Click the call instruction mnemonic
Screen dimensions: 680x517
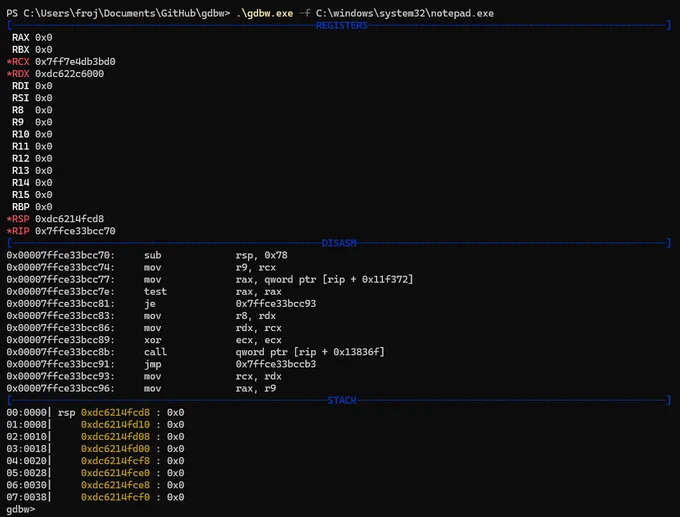[x=155, y=352]
